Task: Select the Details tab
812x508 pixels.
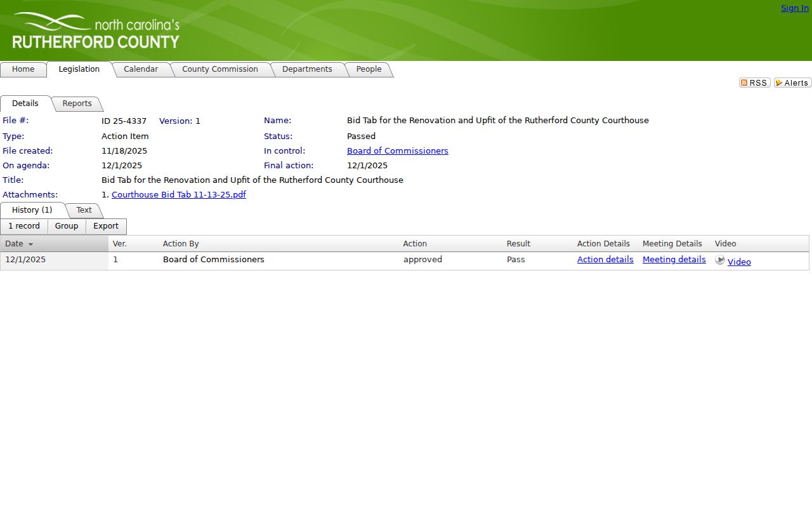Action: tap(25, 104)
